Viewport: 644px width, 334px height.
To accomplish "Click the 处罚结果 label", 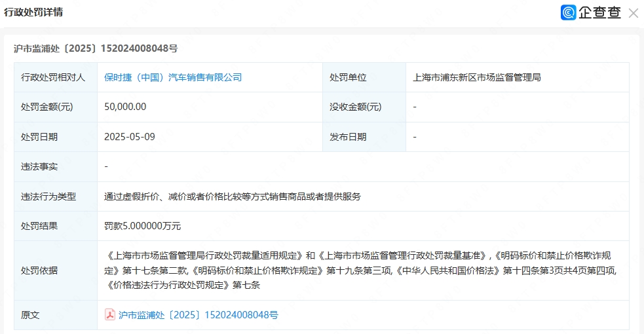I will tap(39, 226).
